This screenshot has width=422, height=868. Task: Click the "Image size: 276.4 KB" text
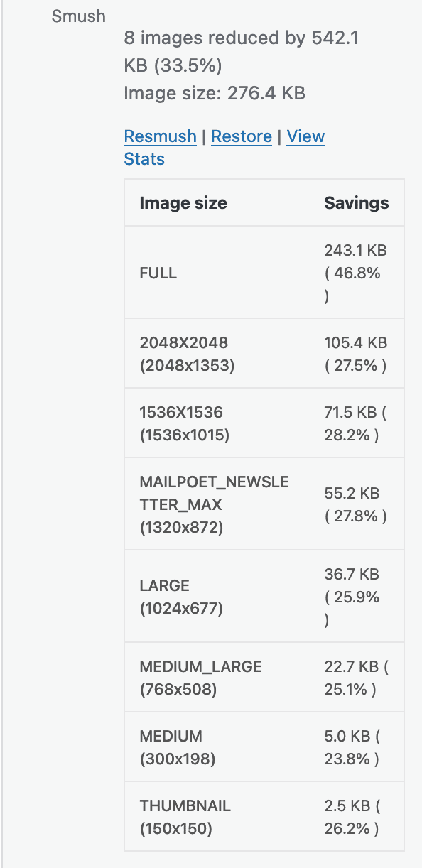tap(215, 93)
